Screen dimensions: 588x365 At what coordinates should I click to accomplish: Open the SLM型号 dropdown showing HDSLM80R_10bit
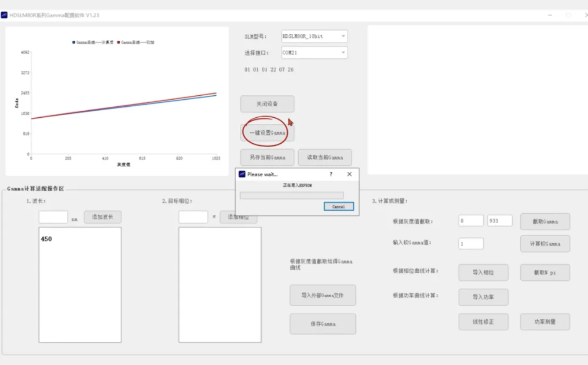click(314, 36)
